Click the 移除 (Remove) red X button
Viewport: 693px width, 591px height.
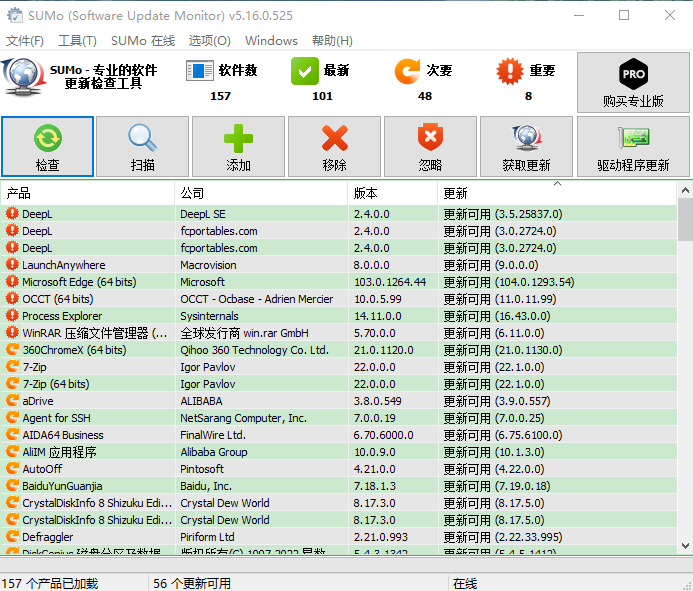334,146
